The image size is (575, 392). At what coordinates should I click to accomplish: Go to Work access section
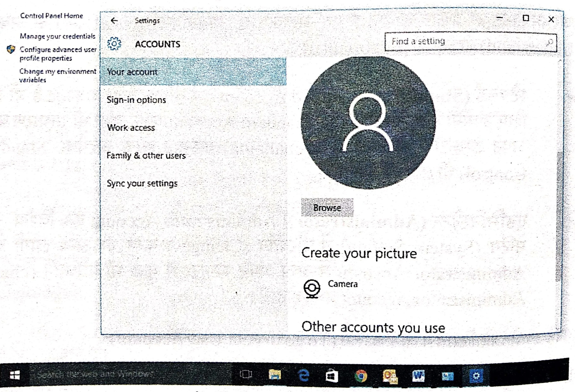[x=131, y=128]
